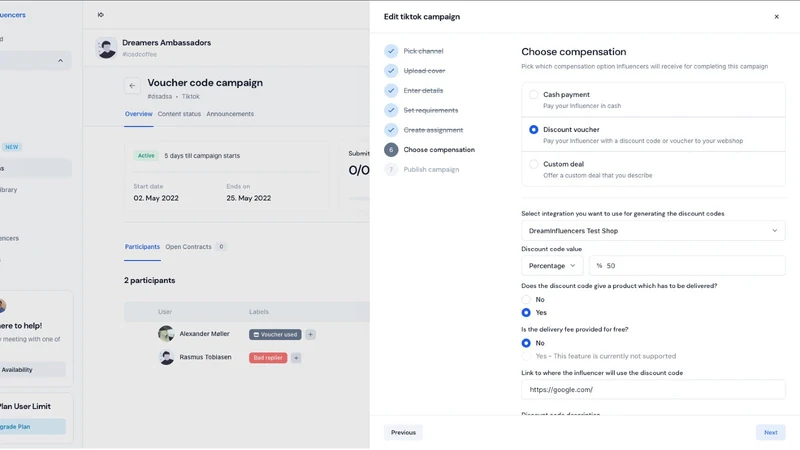The width and height of the screenshot is (800, 450).
Task: Click the end date 25. May 2022
Action: click(x=248, y=198)
